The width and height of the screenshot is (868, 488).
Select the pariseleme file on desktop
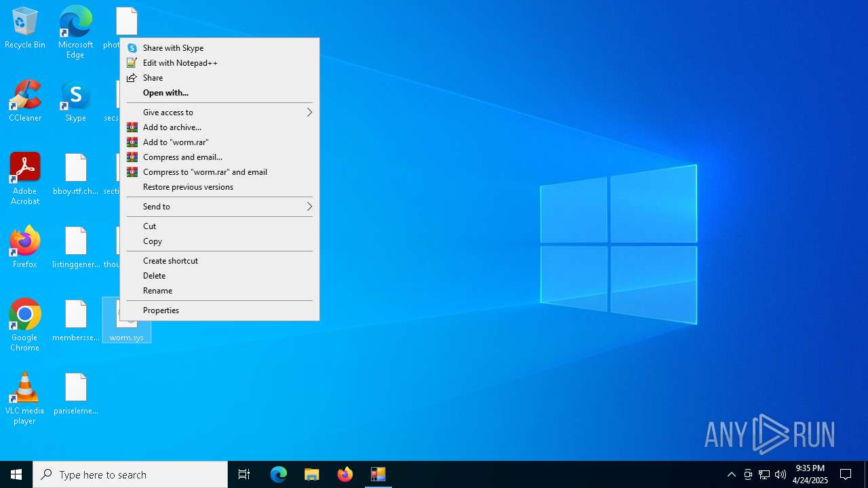click(75, 394)
